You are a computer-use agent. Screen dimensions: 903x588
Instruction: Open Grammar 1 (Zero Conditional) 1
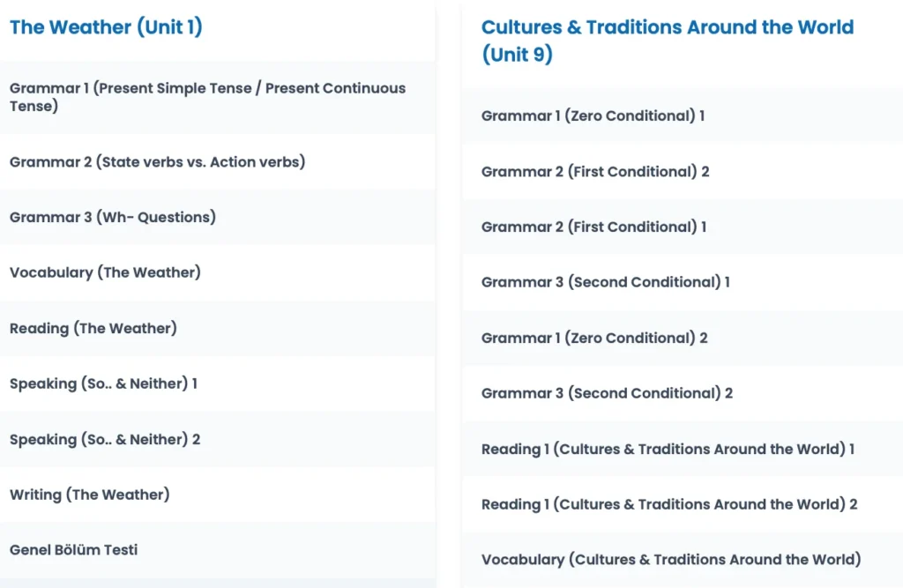click(683, 115)
